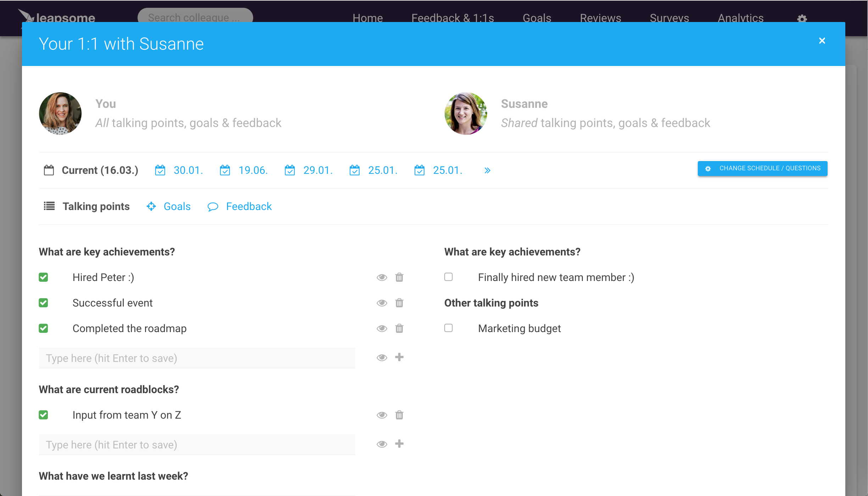Open Surveys in the top navigation
The width and height of the screenshot is (868, 496).
coord(669,18)
